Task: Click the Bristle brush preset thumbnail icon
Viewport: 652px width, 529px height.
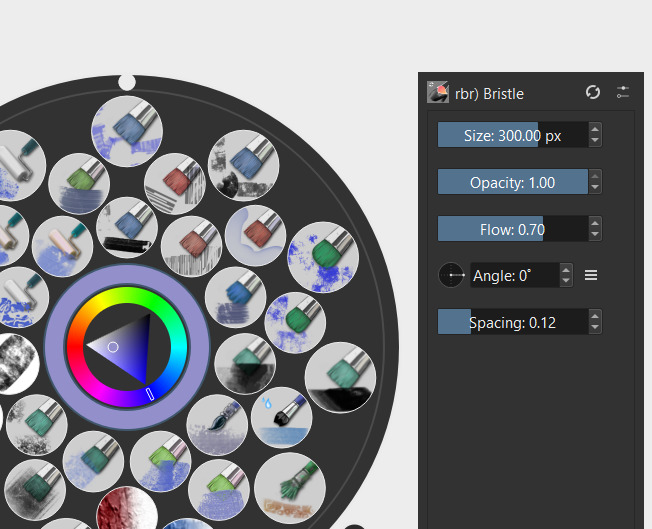Action: tap(438, 93)
